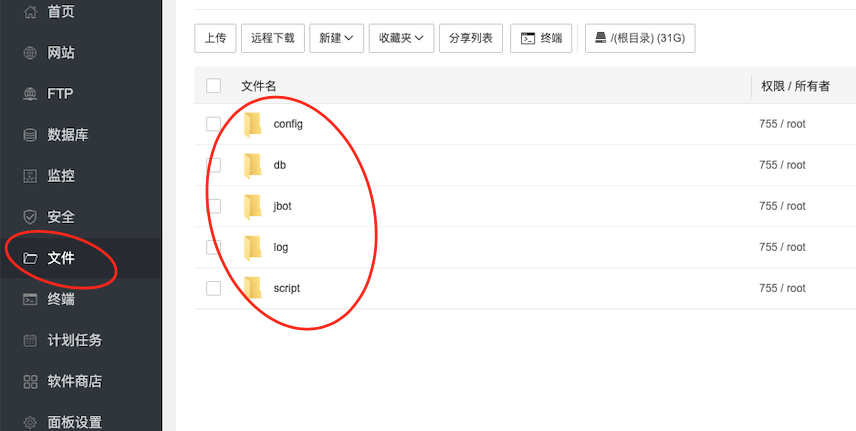Viewport: 856px width, 431px height.
Task: Open the script folder by name
Action: [286, 288]
